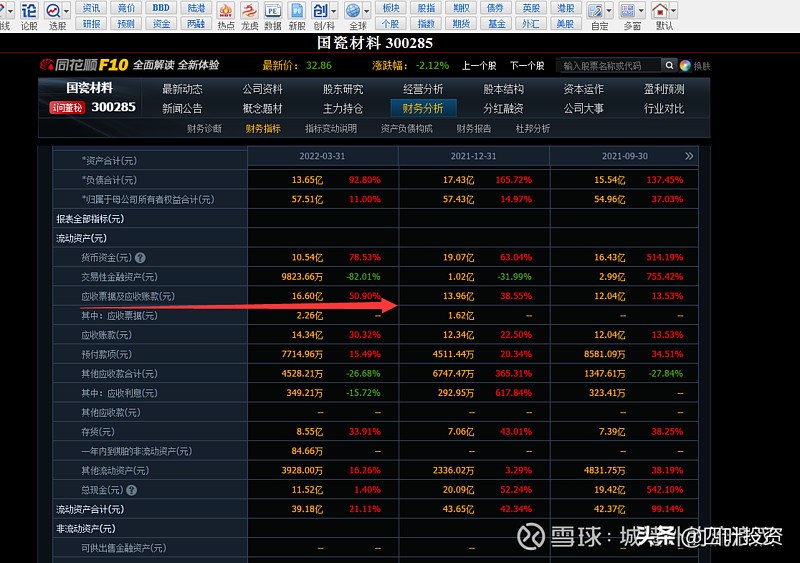
Task: Switch to 财务诊断 sub-tab
Action: click(x=204, y=129)
